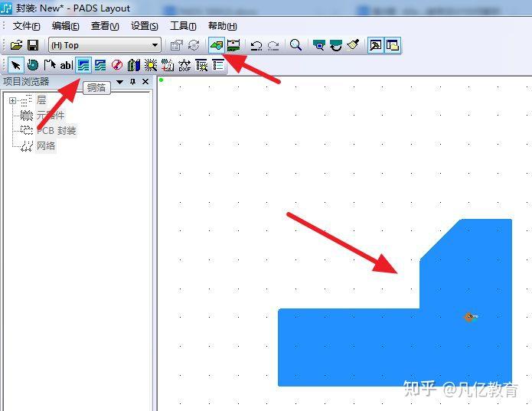
Task: Open the 查看(V) menu
Action: tap(105, 26)
